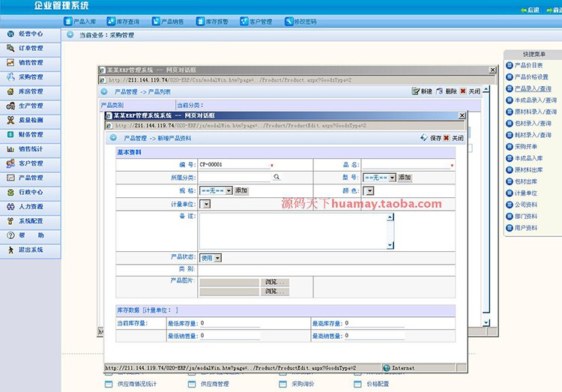Click 关闭 in the product list dialog
Screen dimensions: 562x392
pos(470,91)
